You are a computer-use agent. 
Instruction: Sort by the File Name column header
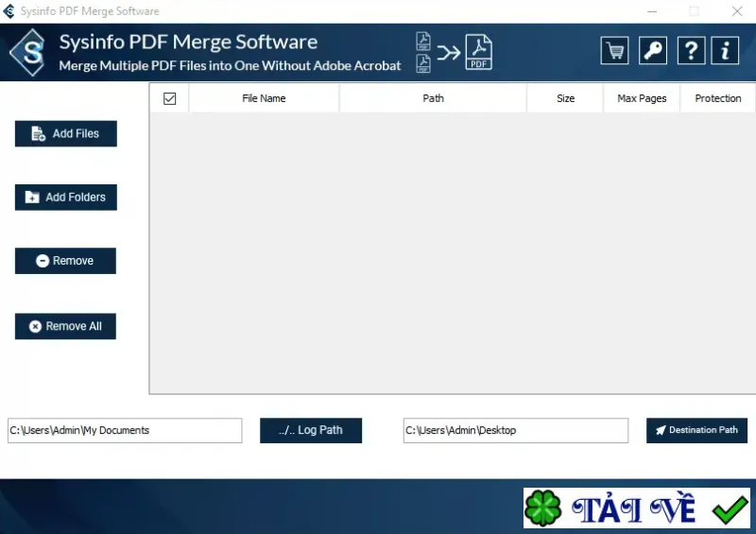pos(264,98)
